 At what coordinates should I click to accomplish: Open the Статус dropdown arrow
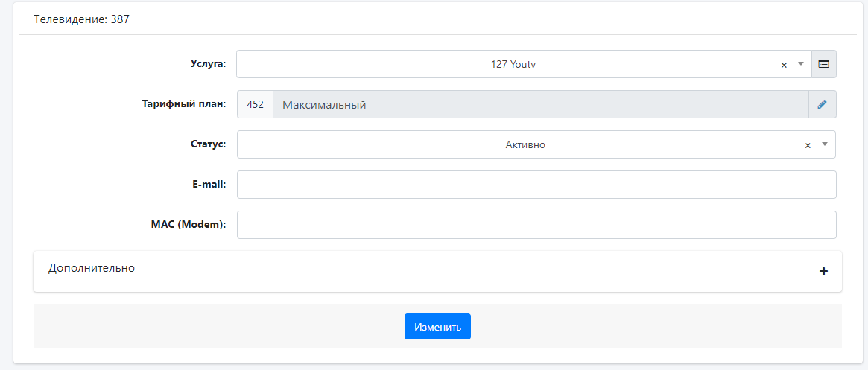pos(825,144)
